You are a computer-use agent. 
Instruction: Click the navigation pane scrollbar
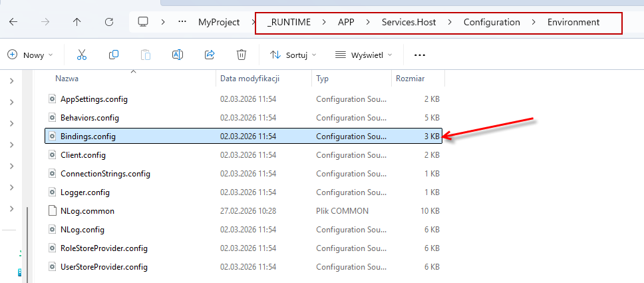[27, 244]
